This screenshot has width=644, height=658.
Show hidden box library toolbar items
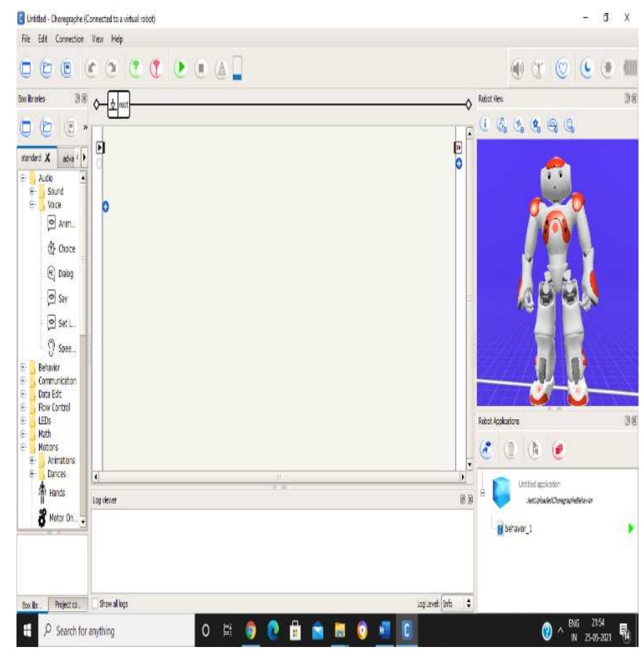[85, 126]
